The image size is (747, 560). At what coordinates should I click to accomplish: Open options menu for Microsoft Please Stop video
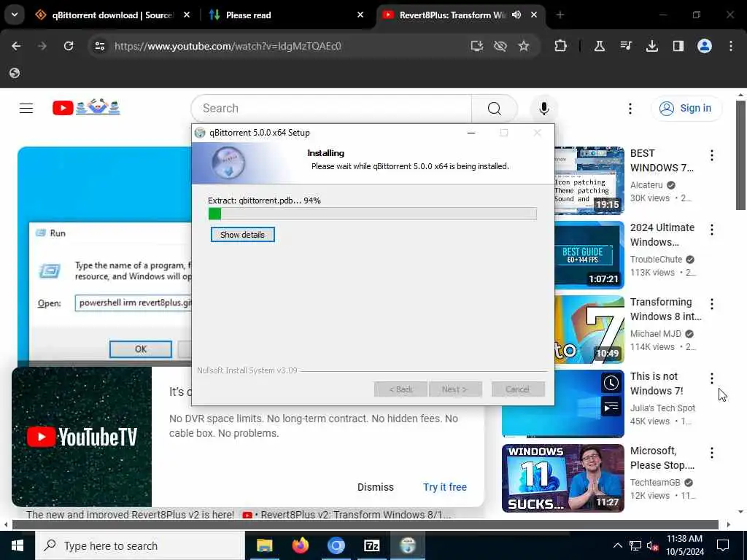pyautogui.click(x=712, y=452)
